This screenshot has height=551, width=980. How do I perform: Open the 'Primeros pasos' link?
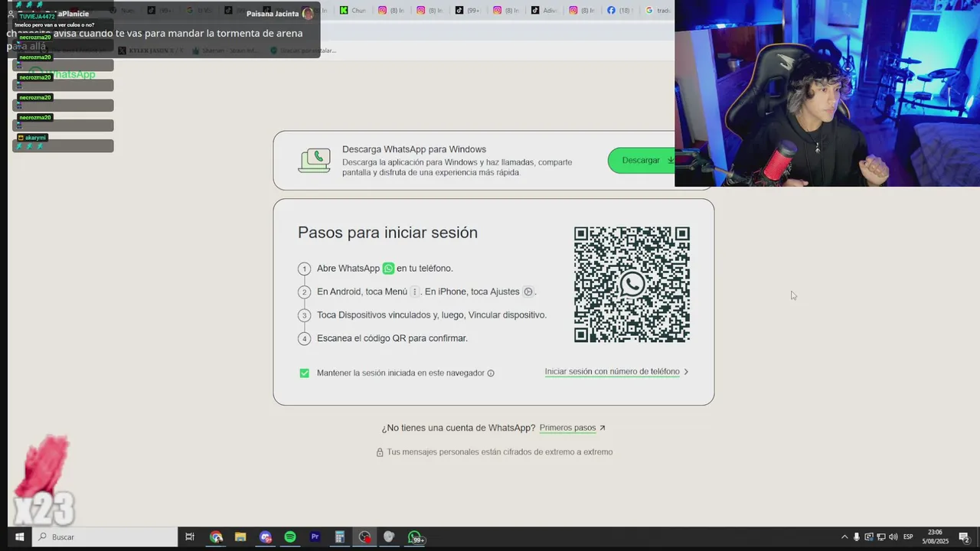point(567,428)
